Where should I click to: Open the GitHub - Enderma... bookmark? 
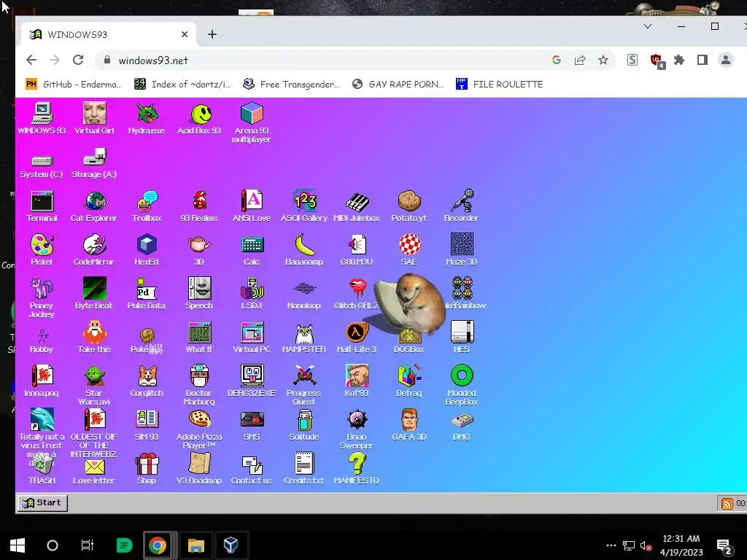(x=74, y=85)
